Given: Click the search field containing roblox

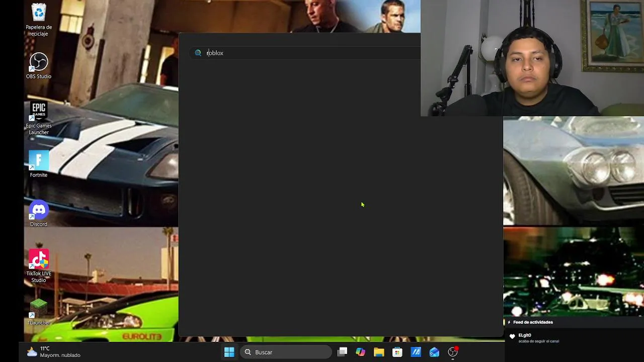Looking at the screenshot, I should coord(304,53).
